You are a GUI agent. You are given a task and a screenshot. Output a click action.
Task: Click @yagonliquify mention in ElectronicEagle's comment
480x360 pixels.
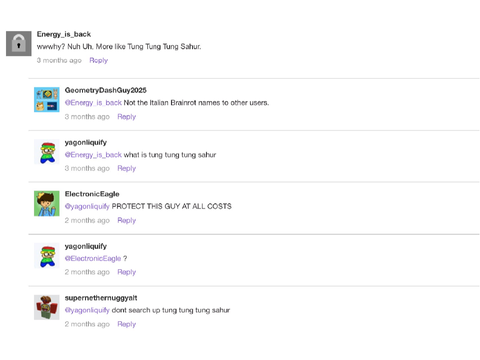coord(87,206)
